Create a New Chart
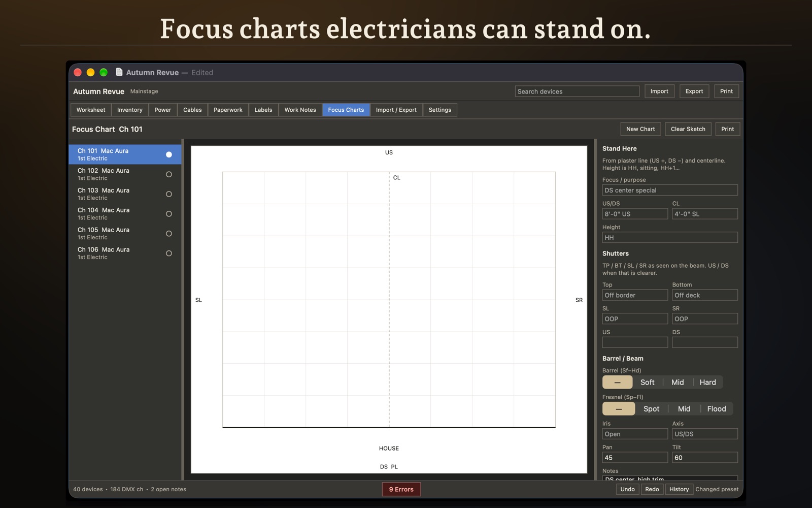The width and height of the screenshot is (812, 508). tap(640, 129)
